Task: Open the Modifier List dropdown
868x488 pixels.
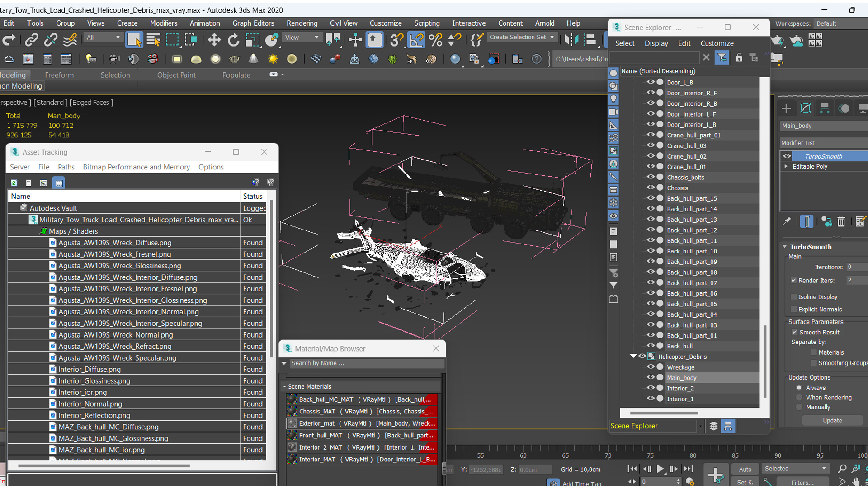Action: point(824,143)
